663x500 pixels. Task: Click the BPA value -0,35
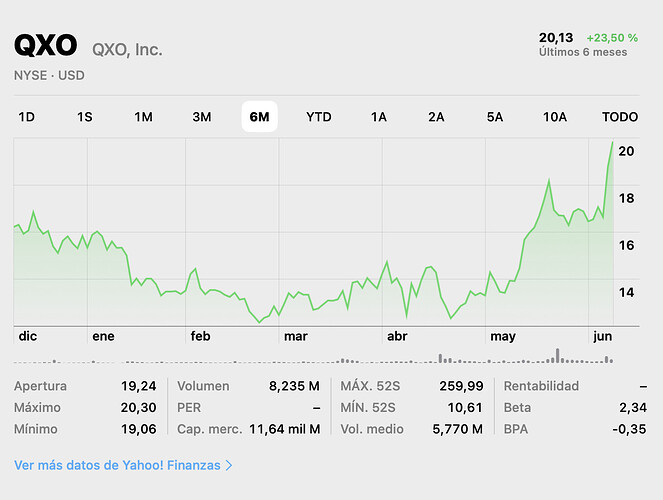pos(629,429)
